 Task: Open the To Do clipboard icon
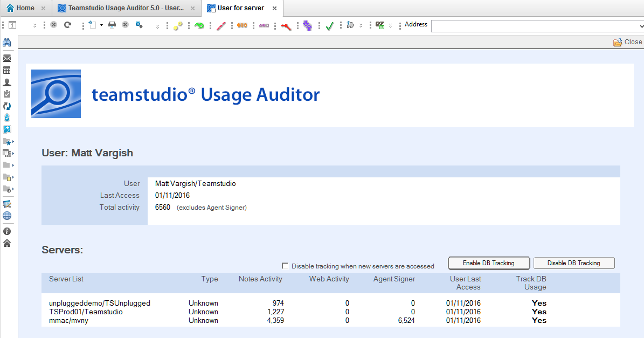click(7, 94)
